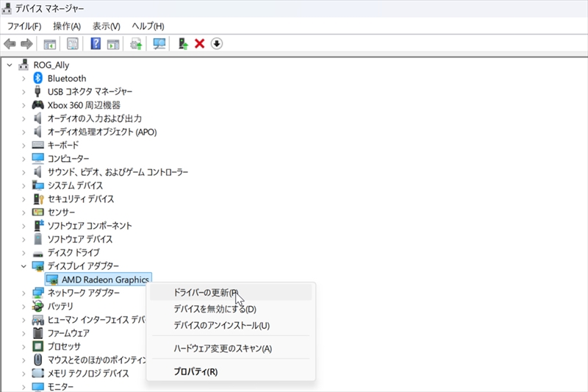Select the ROG_Ally label text
Viewport: 588px width, 392px height.
[x=51, y=65]
